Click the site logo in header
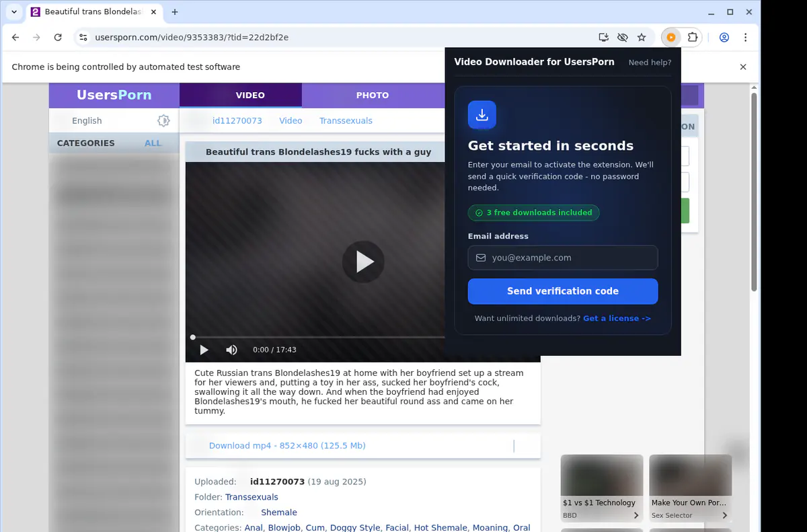 [114, 95]
